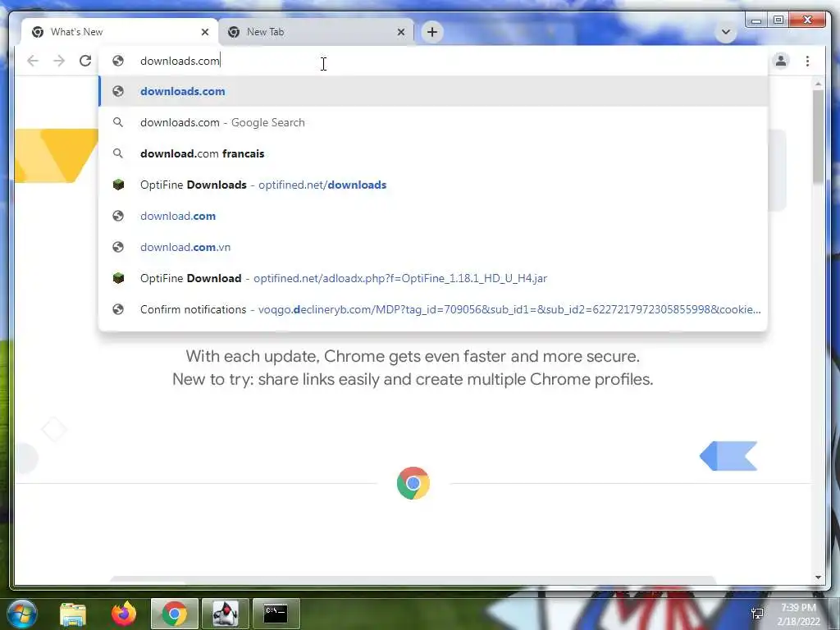The image size is (840, 630).
Task: Click page scrollbar down arrow
Action: point(818,577)
